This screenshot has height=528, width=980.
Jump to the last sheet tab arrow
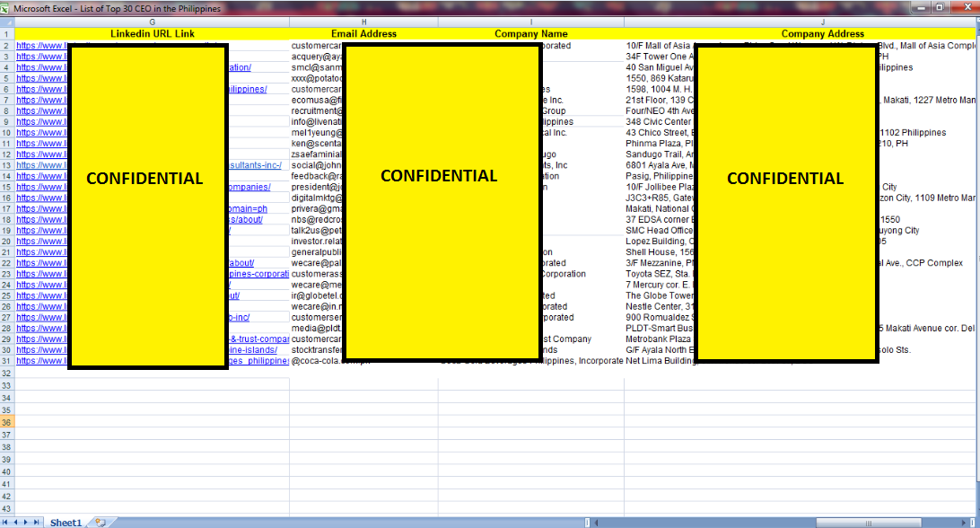pos(36,523)
